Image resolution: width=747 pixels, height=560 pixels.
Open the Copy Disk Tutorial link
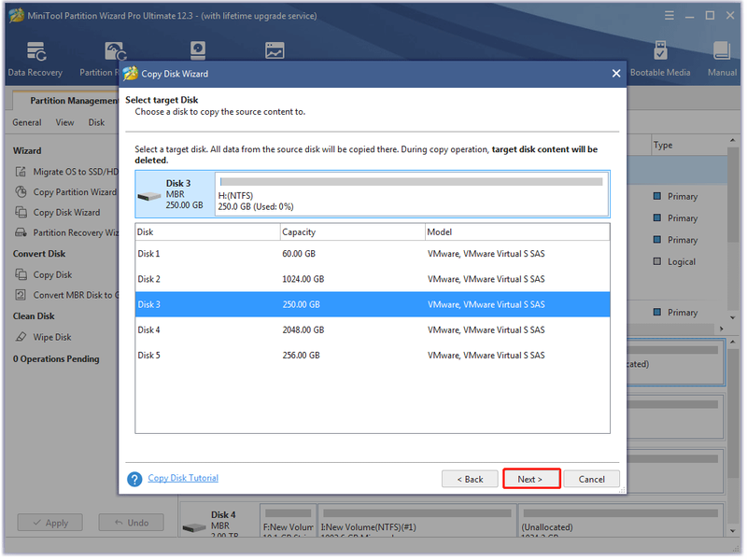[183, 478]
